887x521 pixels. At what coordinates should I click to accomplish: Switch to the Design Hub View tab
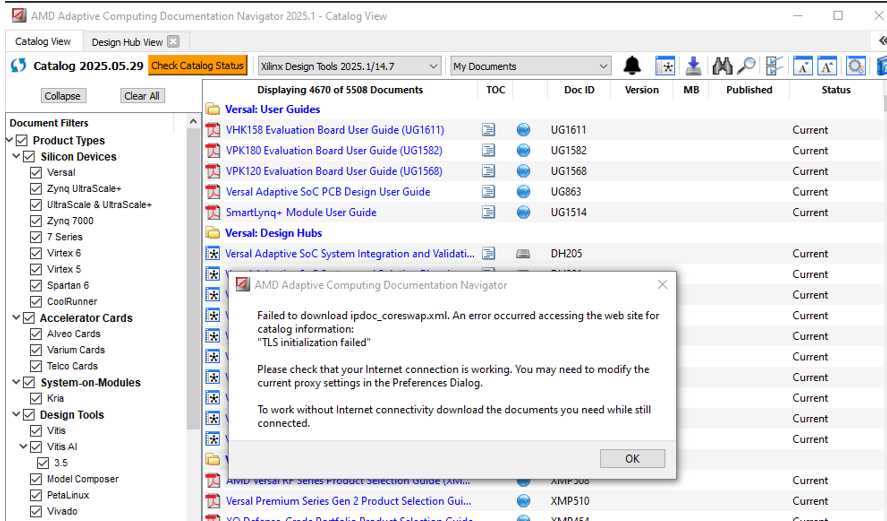tap(127, 42)
